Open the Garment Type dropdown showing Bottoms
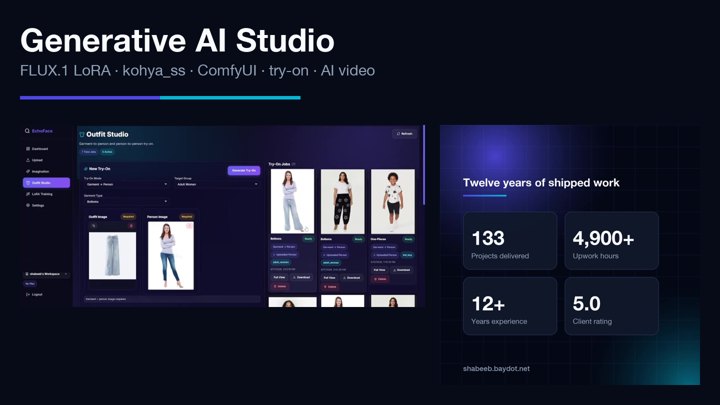 tap(126, 202)
